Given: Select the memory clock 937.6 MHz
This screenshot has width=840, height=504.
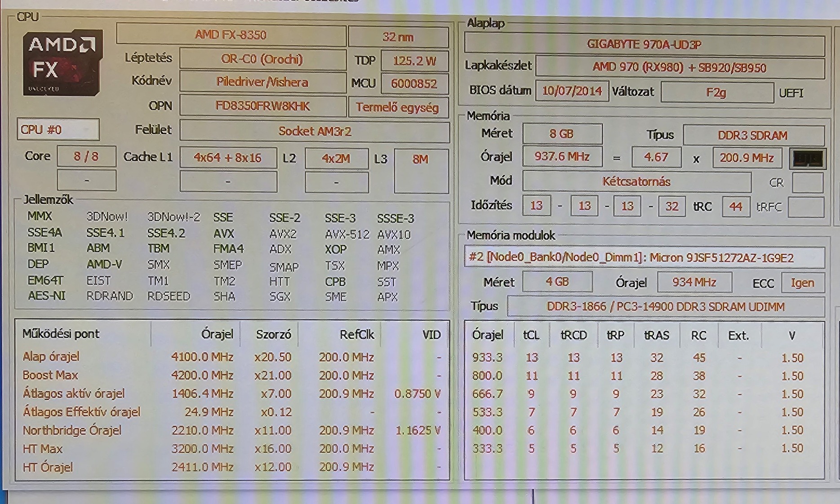Looking at the screenshot, I should click(x=562, y=157).
